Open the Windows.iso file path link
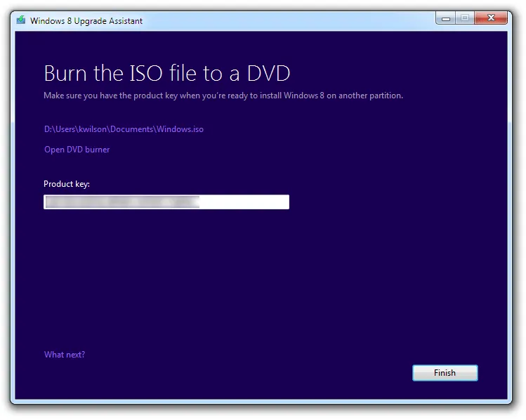The height and width of the screenshot is (420, 526). coord(124,129)
